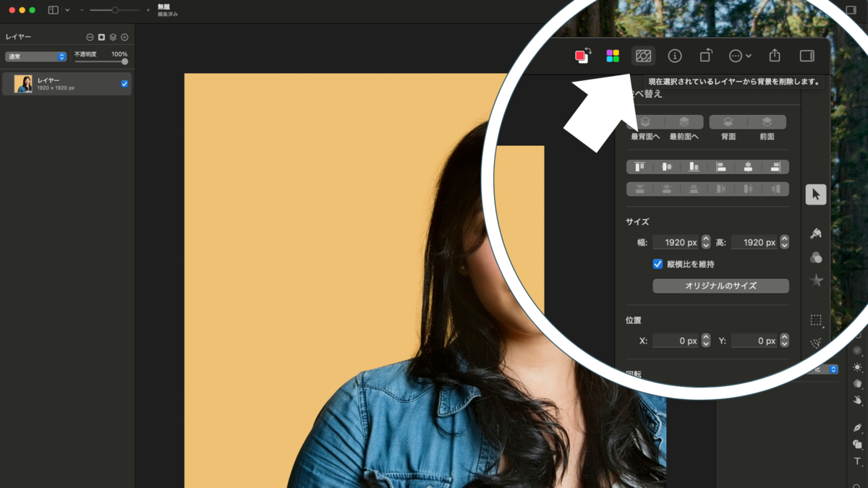Click the Y position input field
The image size is (868, 488).
754,341
